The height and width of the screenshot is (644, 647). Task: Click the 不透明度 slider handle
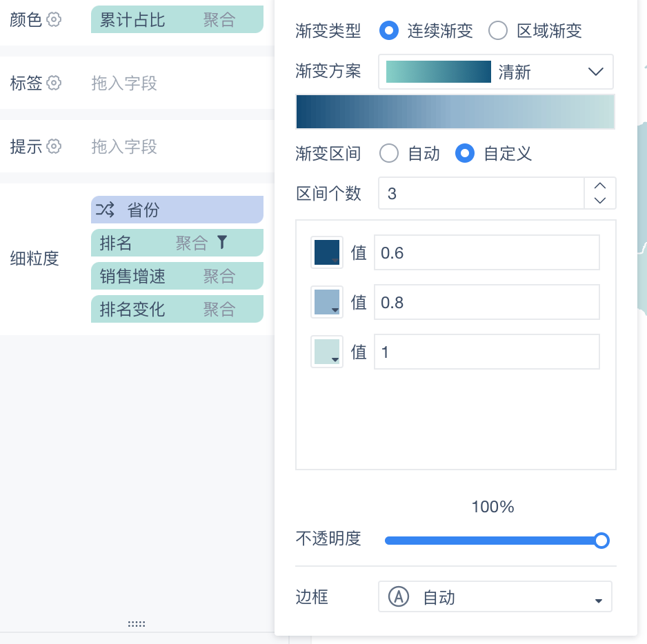click(x=601, y=541)
